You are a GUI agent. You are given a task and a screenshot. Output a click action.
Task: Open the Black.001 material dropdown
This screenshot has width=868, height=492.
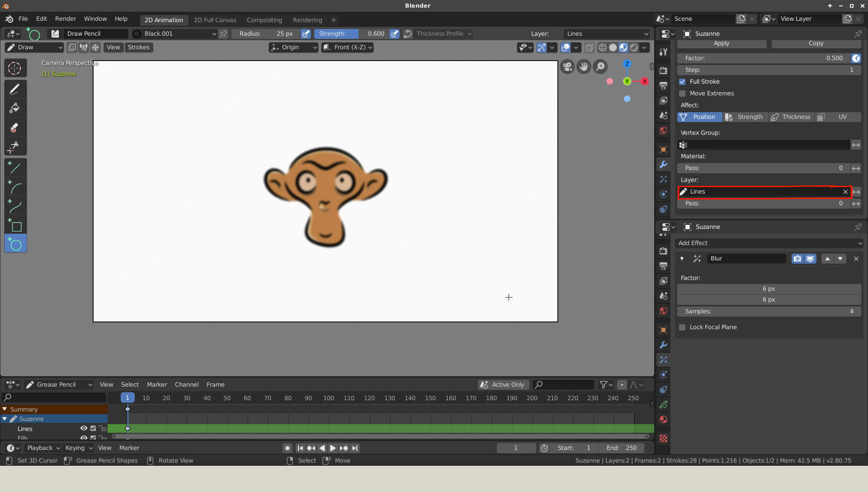point(175,34)
